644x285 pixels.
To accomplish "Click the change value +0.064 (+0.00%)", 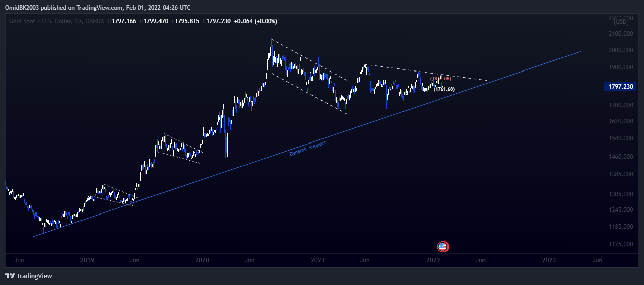I will coord(256,21).
